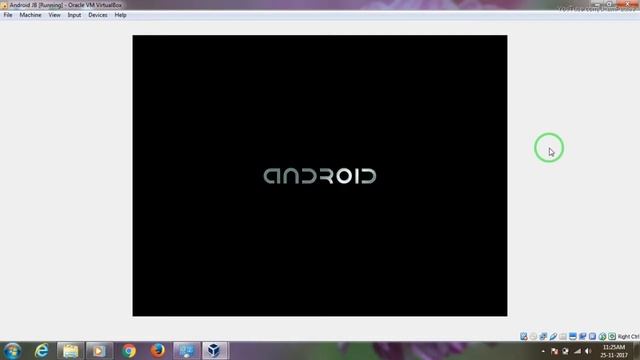
Task: Open the taskbar clock and date
Action: 614,351
